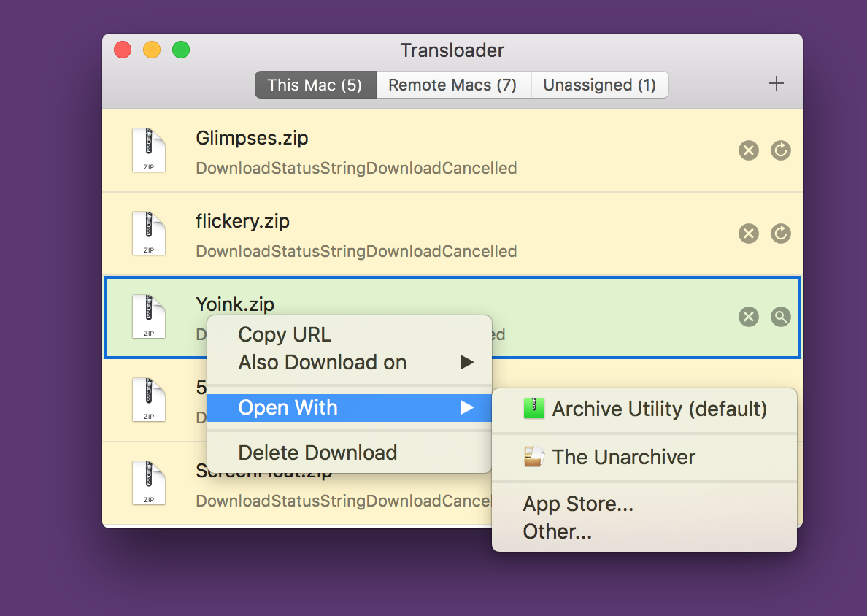
Task: Click the zip icon of the fourth row
Action: pyautogui.click(x=149, y=399)
